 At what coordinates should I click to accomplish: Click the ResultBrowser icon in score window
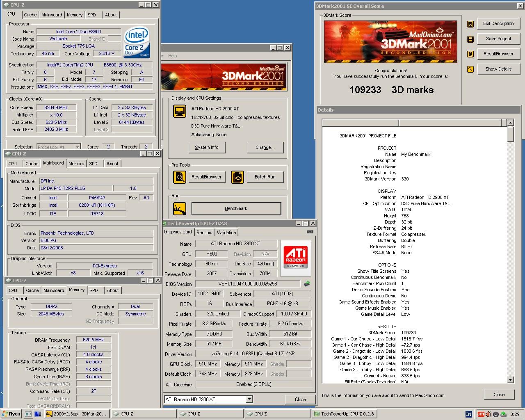[x=470, y=54]
